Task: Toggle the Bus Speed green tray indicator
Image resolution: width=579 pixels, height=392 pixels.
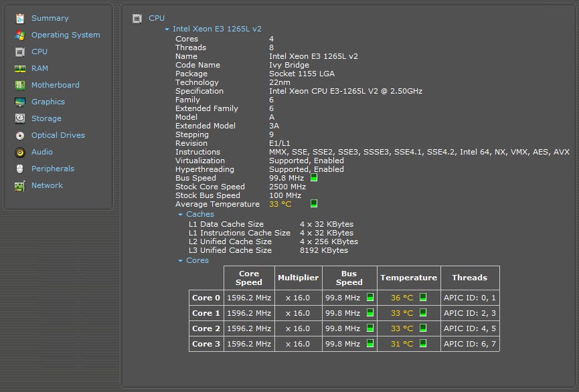Action: pos(314,178)
